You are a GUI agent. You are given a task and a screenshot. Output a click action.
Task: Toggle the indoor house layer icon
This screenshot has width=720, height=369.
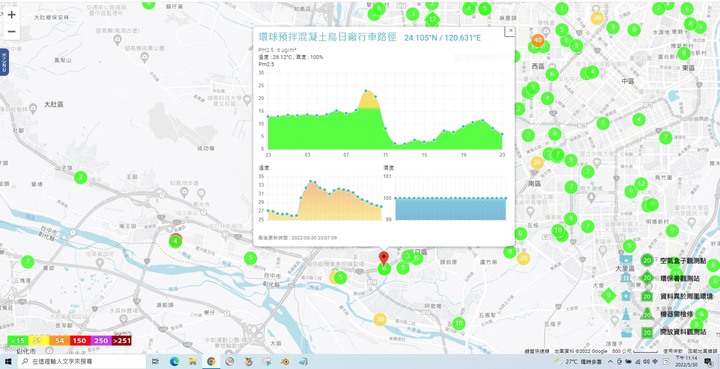point(625,296)
